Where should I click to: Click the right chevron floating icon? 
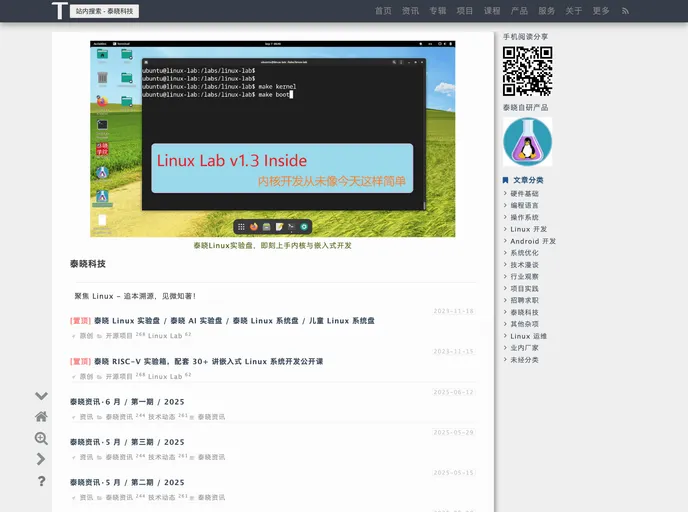point(41,459)
